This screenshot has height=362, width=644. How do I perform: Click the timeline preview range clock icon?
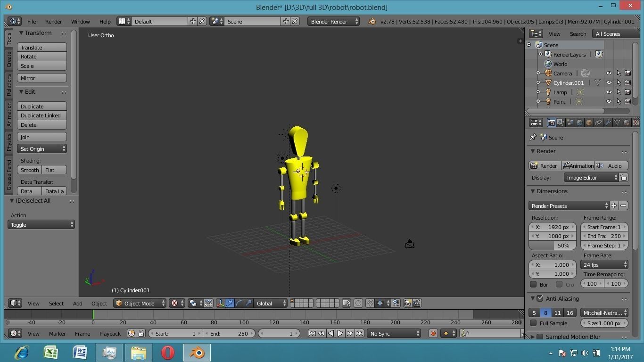[x=132, y=334]
